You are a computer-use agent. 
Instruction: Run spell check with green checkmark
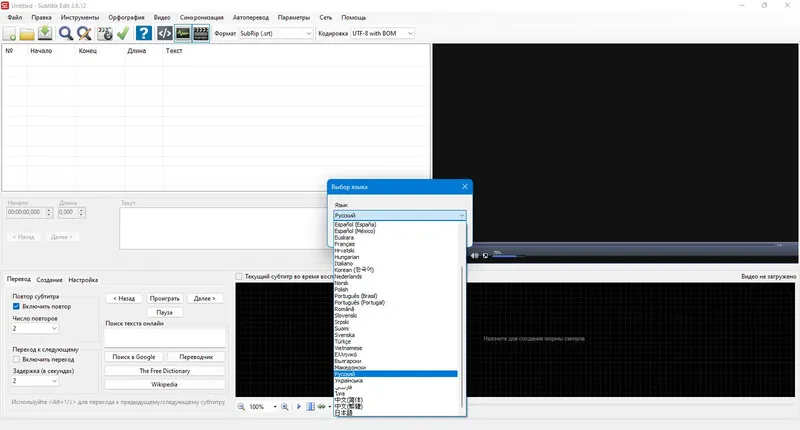tap(123, 34)
